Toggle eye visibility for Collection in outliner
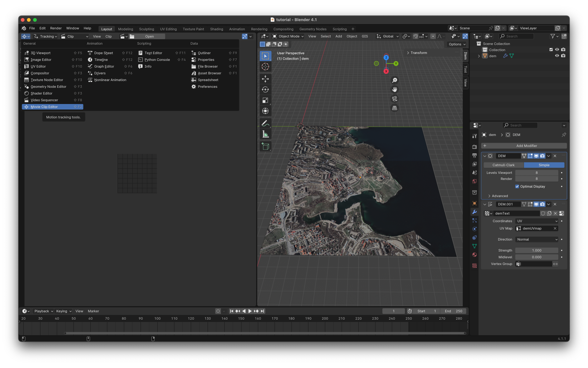Screen dimensions: 588x368 [557, 50]
